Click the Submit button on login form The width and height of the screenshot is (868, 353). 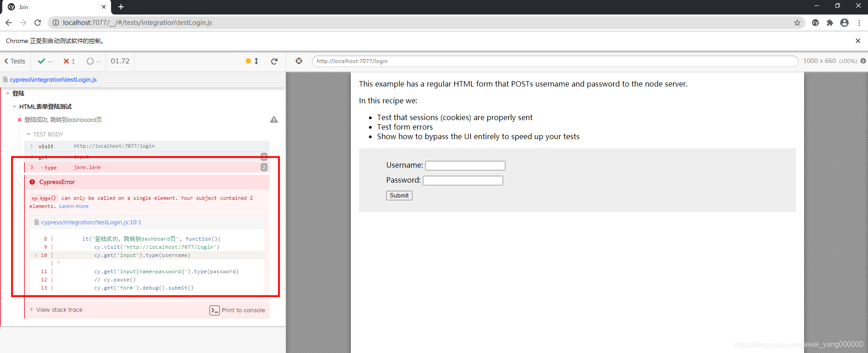pyautogui.click(x=399, y=195)
